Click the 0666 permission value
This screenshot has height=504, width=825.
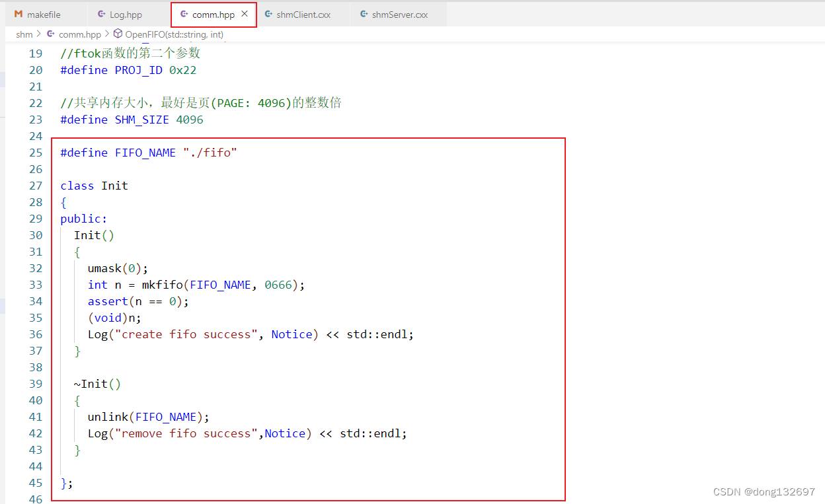click(278, 285)
